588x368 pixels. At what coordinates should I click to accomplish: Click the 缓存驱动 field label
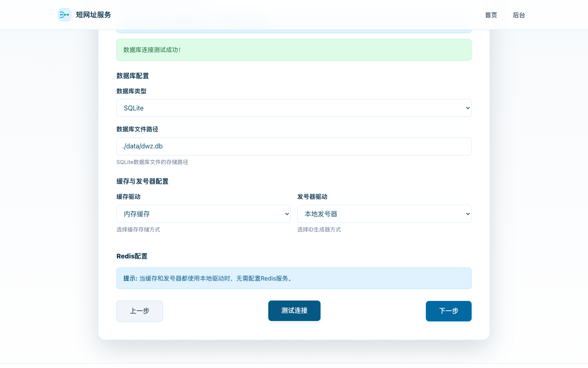click(x=128, y=197)
